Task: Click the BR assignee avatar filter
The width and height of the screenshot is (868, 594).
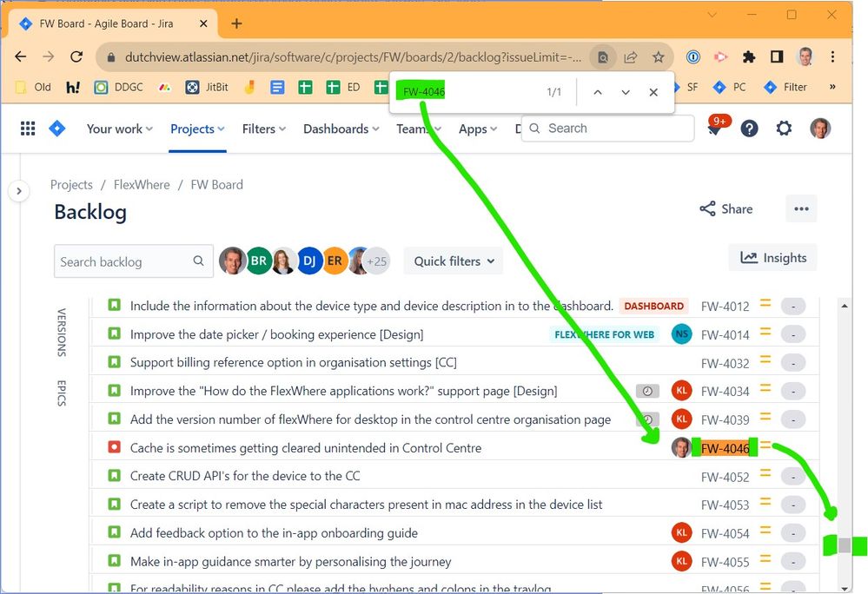Action: [x=259, y=261]
